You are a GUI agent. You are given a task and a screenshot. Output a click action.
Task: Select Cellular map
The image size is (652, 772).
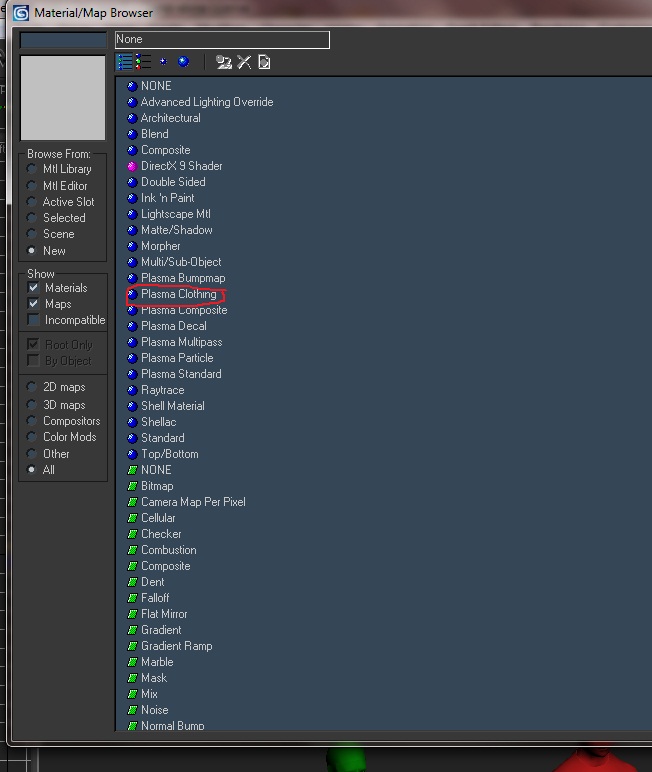[158, 518]
